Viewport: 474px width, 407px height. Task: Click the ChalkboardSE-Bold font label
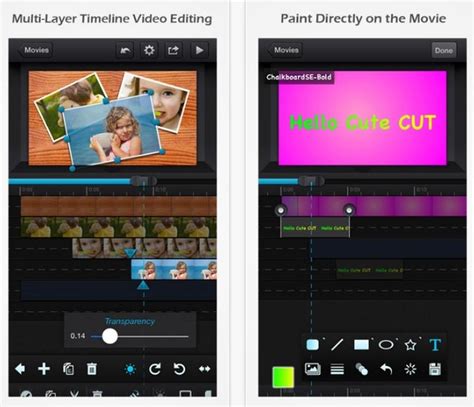tap(299, 77)
